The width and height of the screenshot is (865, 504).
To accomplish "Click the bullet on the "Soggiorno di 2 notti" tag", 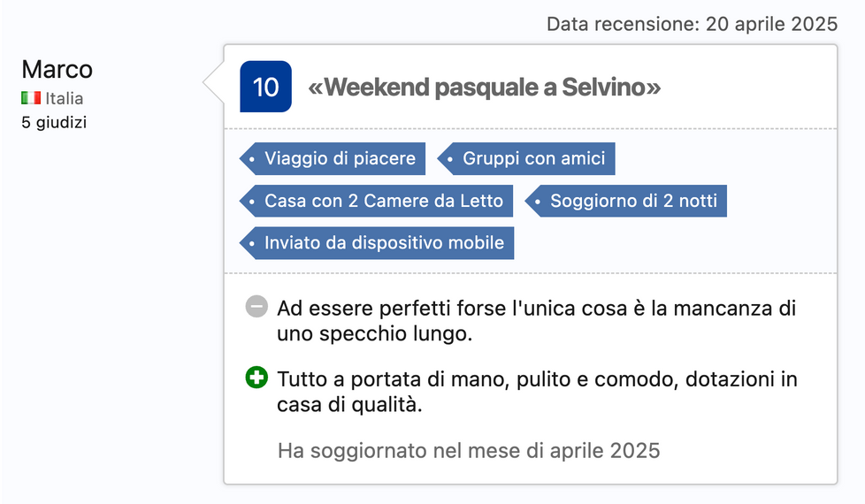I will (x=539, y=201).
